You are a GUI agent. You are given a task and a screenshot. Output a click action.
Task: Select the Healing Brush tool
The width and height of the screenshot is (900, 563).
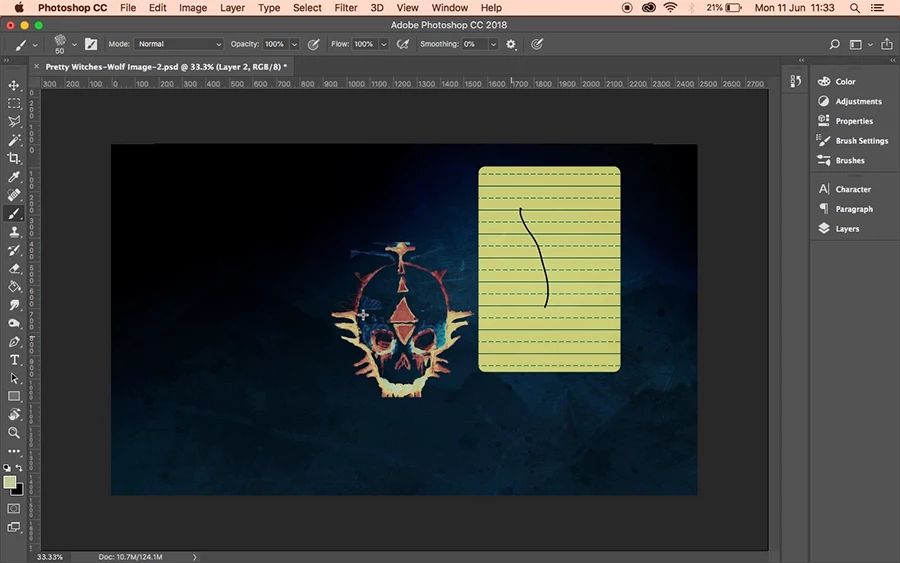(x=14, y=195)
